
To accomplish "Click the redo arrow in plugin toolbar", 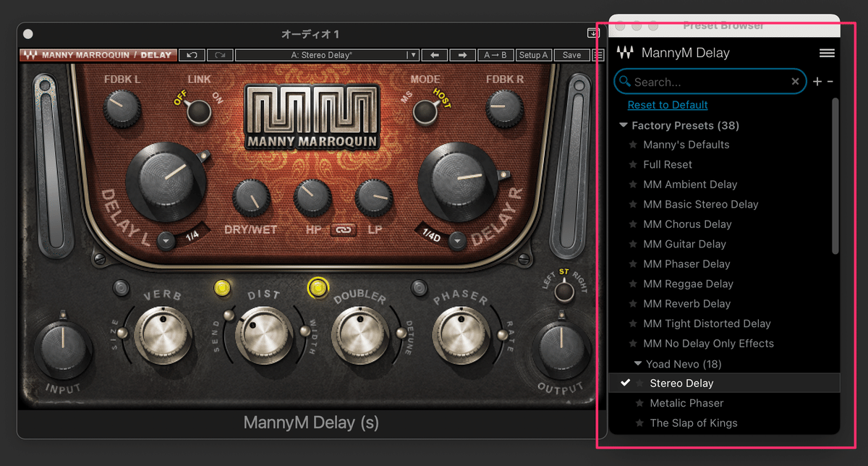I will [219, 55].
